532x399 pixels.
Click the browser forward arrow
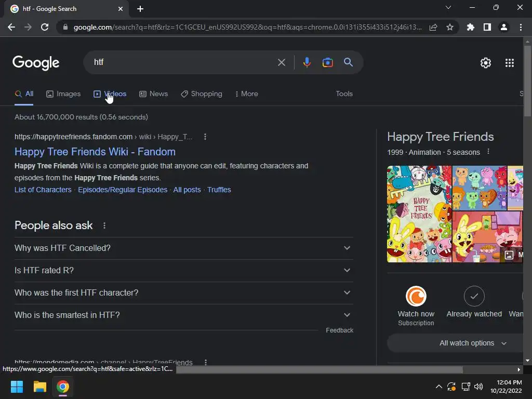coord(28,27)
